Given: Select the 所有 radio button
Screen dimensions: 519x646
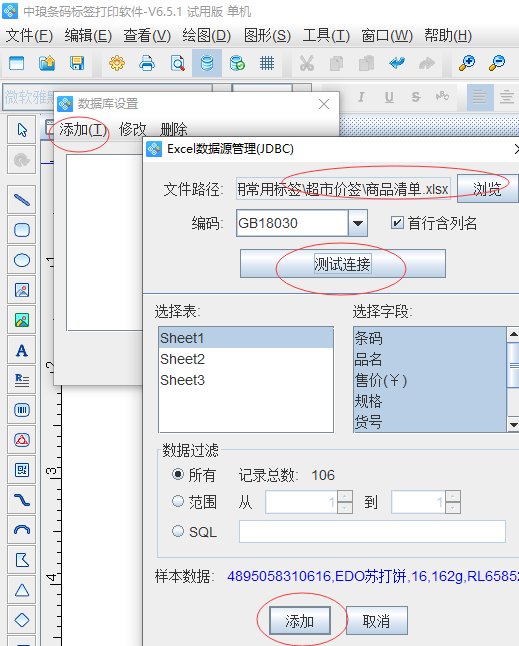Looking at the screenshot, I should [x=178, y=475].
